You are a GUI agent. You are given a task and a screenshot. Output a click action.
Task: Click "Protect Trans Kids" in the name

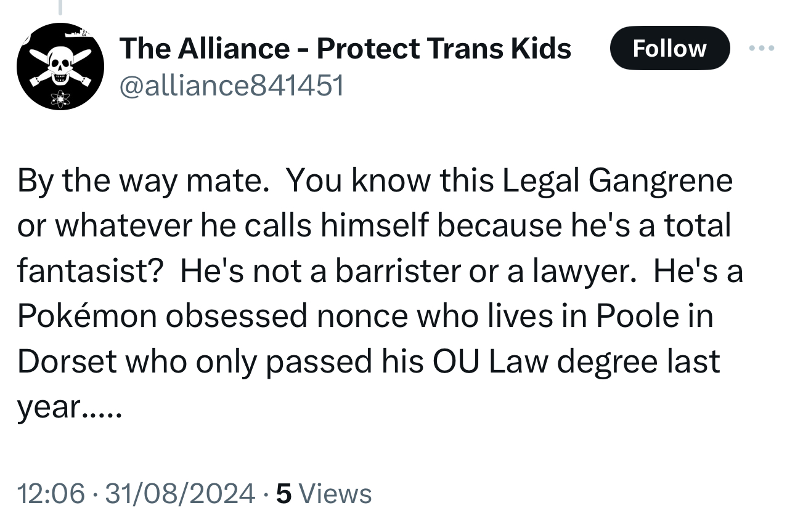pyautogui.click(x=444, y=48)
